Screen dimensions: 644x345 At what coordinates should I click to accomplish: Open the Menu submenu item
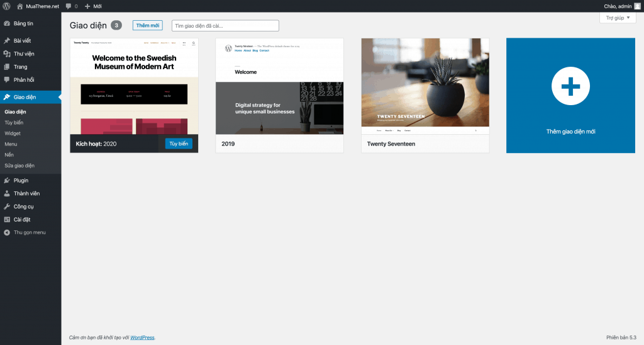point(11,144)
